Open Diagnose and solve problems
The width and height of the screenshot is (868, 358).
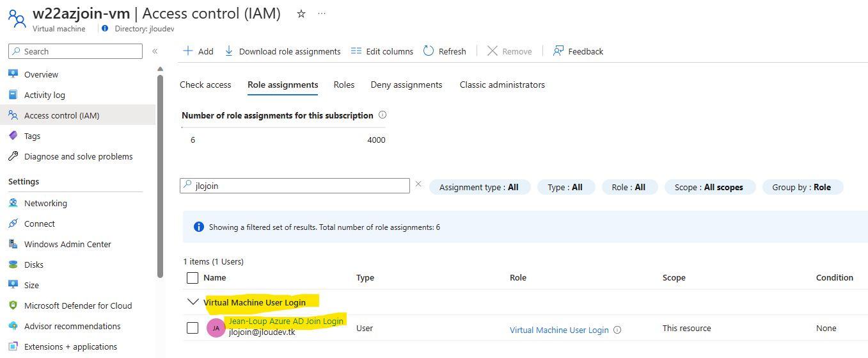(77, 156)
